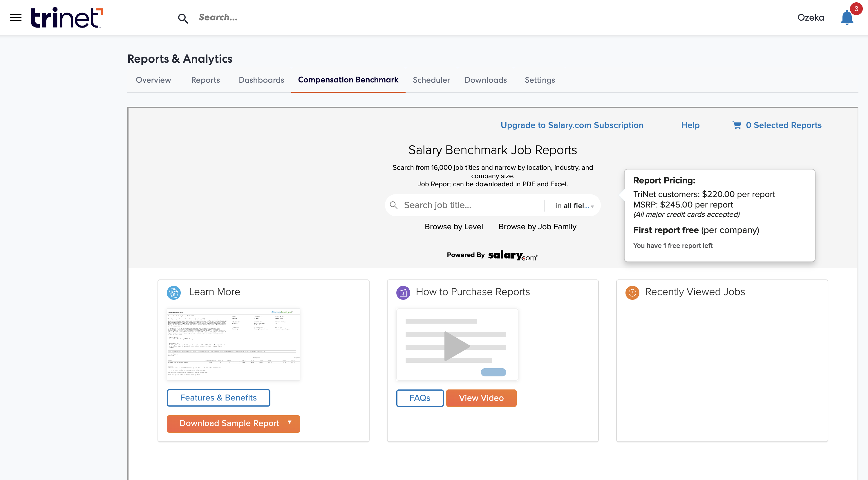Open the Download Sample Report dropdown
This screenshot has height=480, width=868.
(234, 424)
